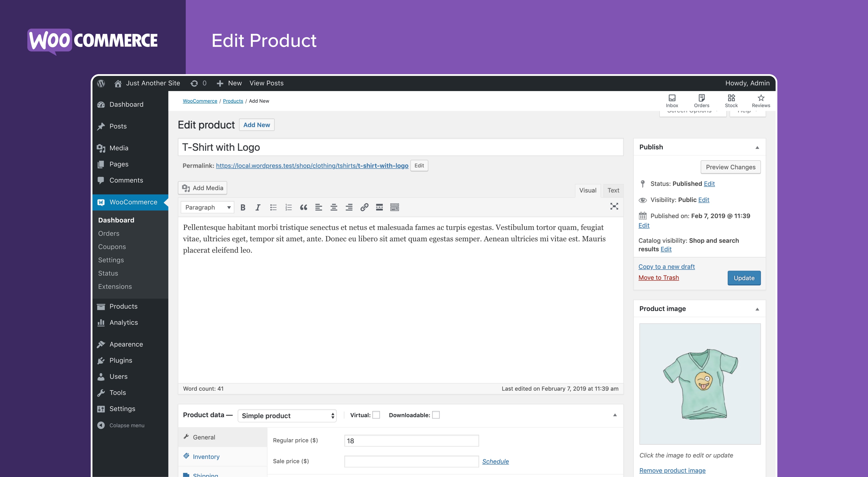868x477 pixels.
Task: Insert a bulleted list
Action: pyautogui.click(x=273, y=207)
